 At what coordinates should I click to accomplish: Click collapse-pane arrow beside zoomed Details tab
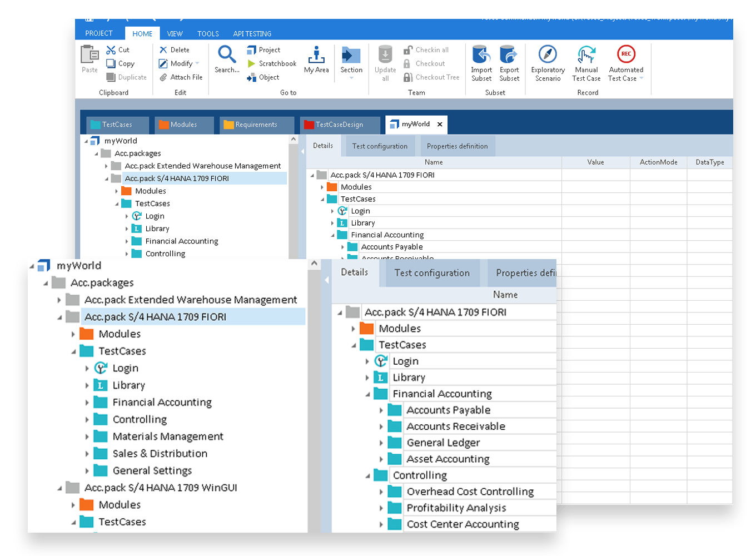[327, 280]
